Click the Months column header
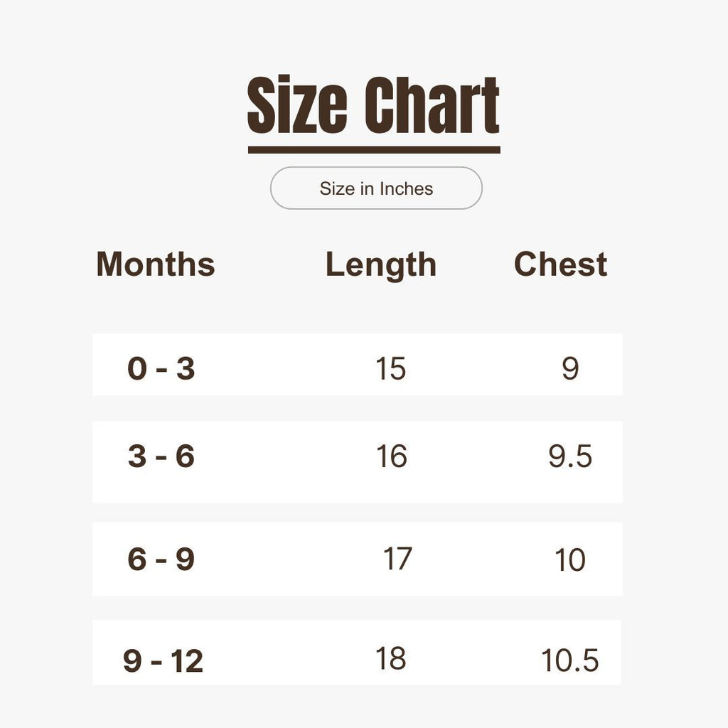This screenshot has width=728, height=728. click(x=156, y=264)
